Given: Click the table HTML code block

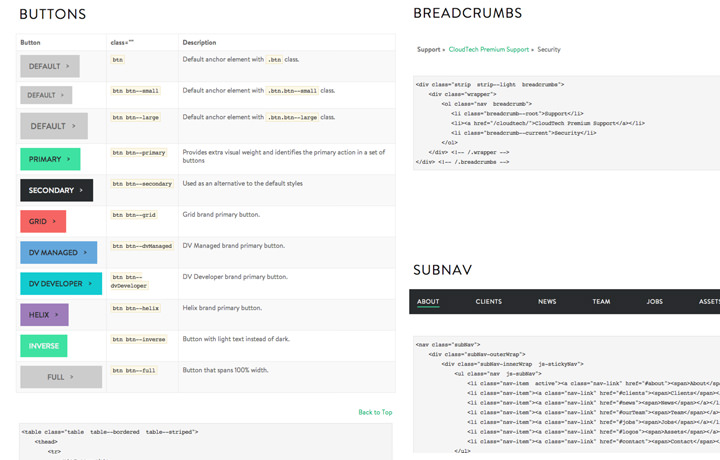Looking at the screenshot, I should click(x=206, y=442).
